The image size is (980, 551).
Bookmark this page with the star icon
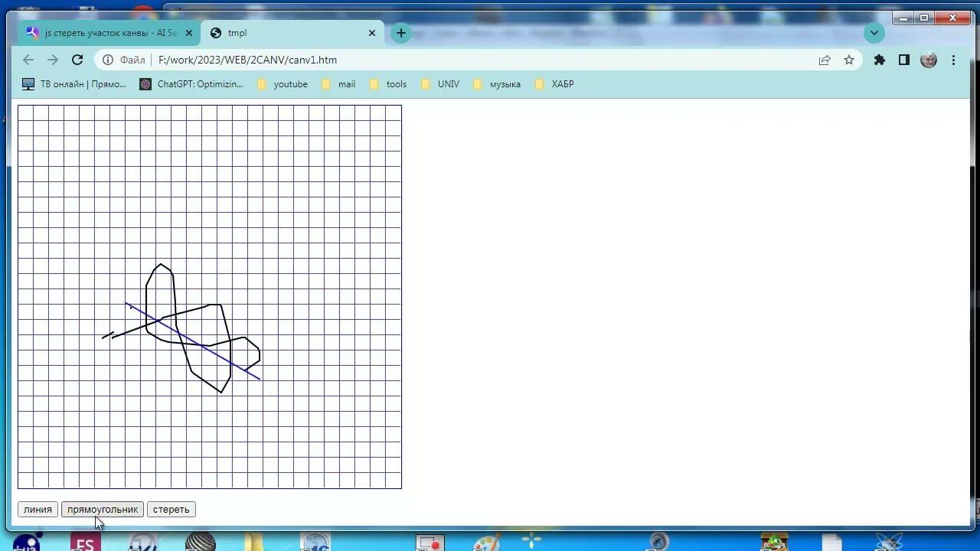[849, 60]
